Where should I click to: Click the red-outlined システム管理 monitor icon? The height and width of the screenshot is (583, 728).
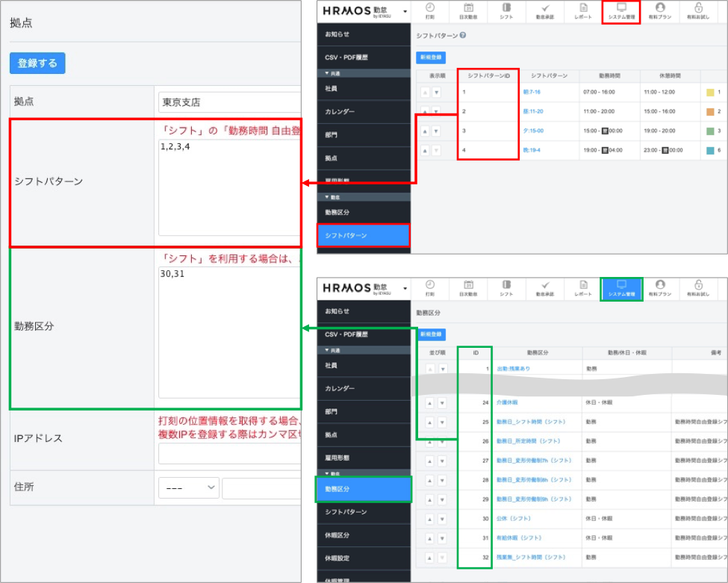coord(620,9)
